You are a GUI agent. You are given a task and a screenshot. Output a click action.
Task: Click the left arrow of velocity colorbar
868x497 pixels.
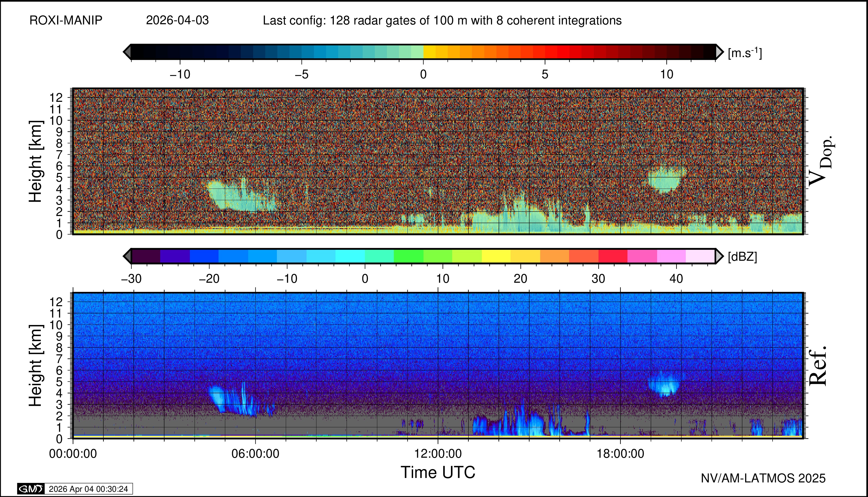point(127,52)
